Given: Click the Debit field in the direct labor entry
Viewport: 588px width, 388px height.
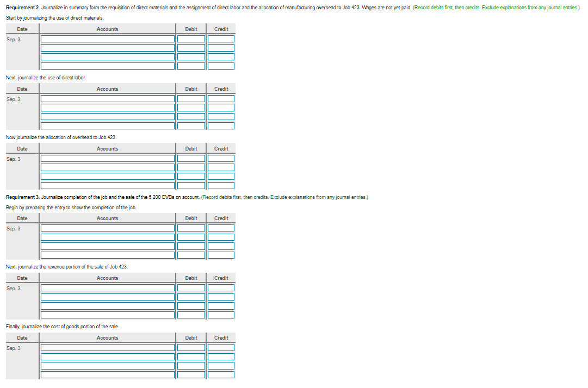Looking at the screenshot, I should (x=191, y=98).
